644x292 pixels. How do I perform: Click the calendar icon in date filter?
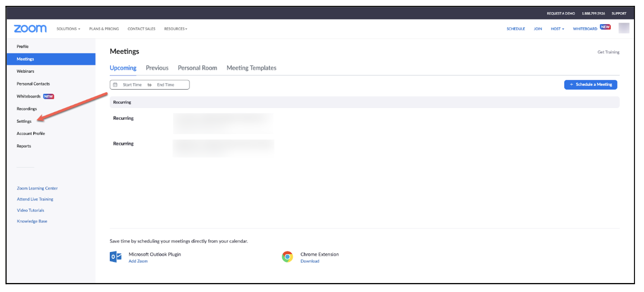coord(116,85)
